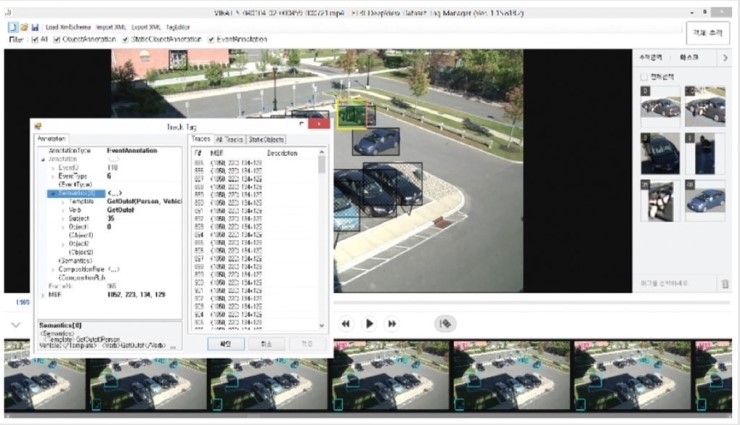Select the blue car thumbnail in right panel

tap(706, 199)
